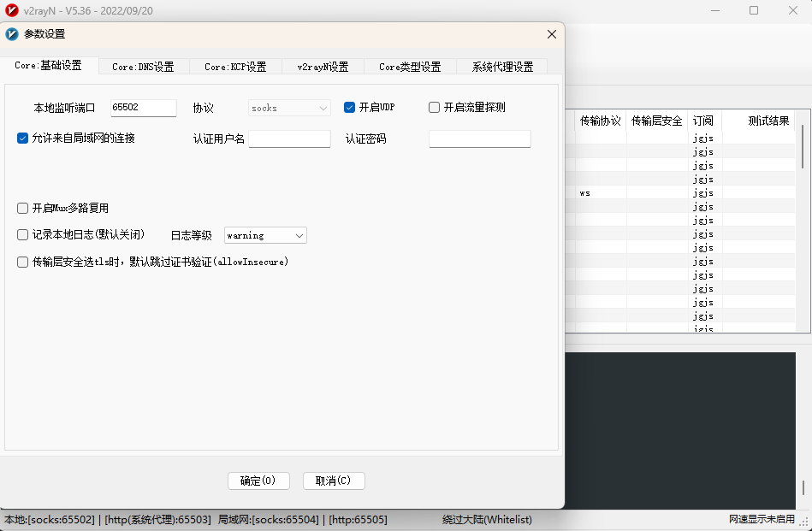Enable the 开启流量探测 checkbox

[435, 108]
